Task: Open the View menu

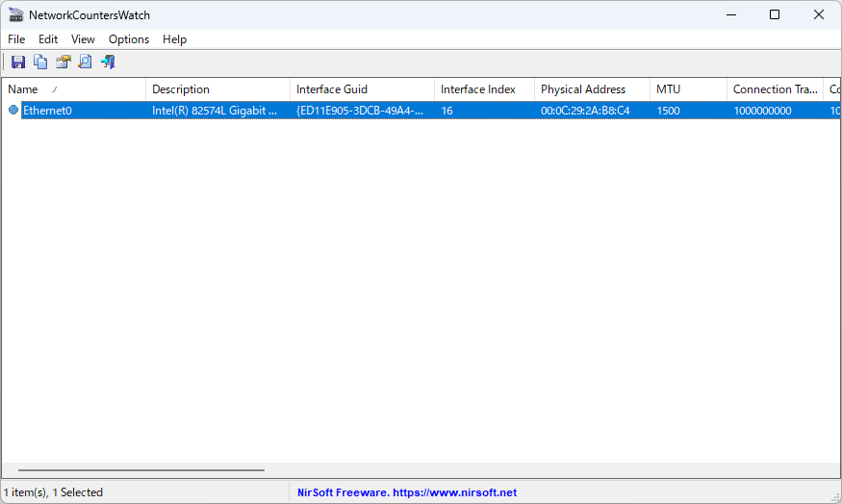Action: [x=83, y=39]
